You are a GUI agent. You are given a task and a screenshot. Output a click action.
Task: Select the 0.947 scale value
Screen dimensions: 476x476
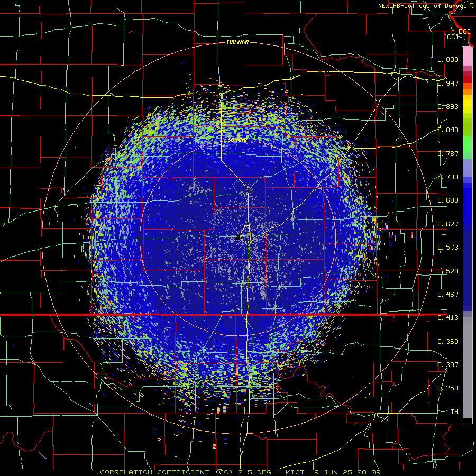point(448,83)
